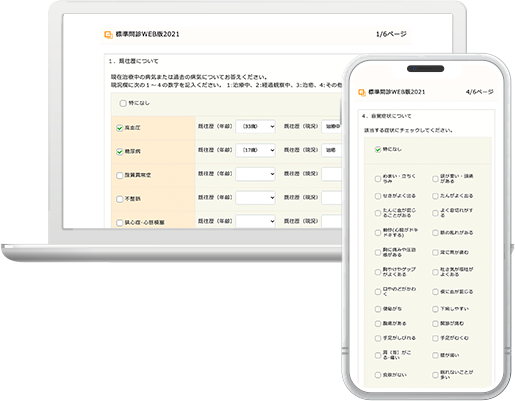
Task: Click the 4/6ページ page indicator
Action: pyautogui.click(x=480, y=92)
